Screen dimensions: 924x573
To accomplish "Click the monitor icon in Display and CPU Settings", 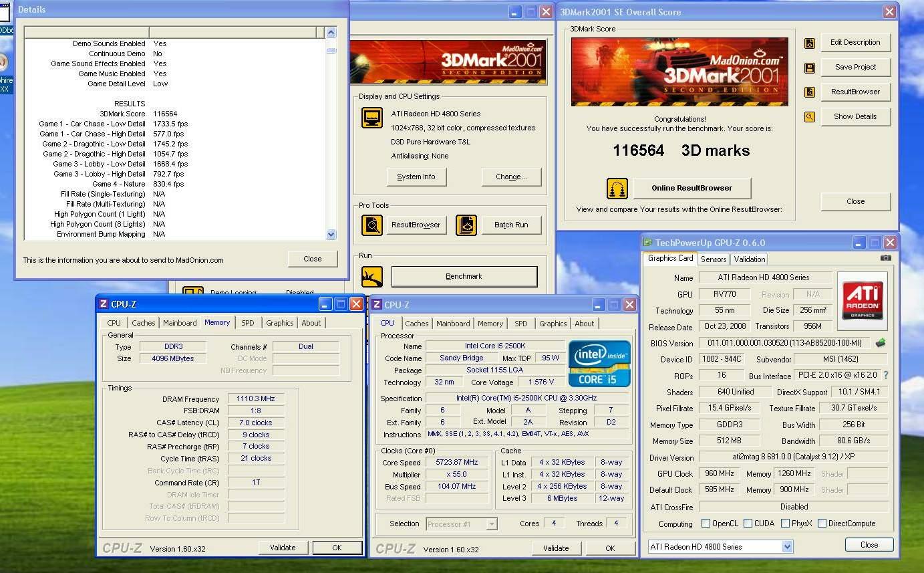I will coord(372,118).
